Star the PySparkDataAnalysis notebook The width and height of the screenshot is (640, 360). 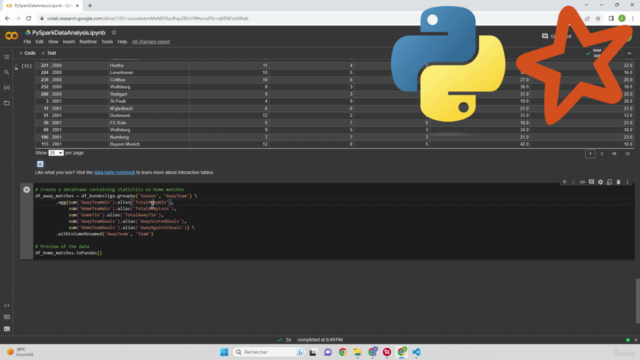[114, 33]
